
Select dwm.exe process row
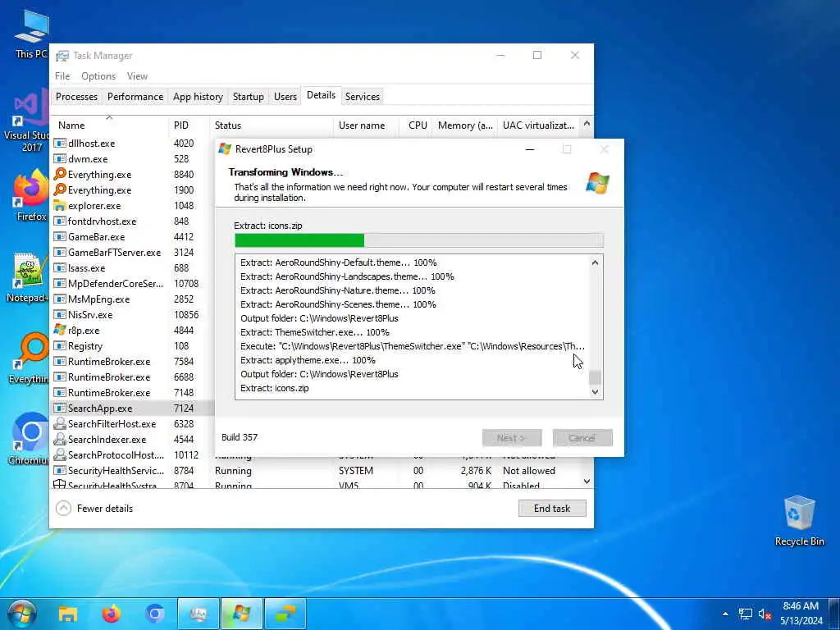click(x=132, y=159)
